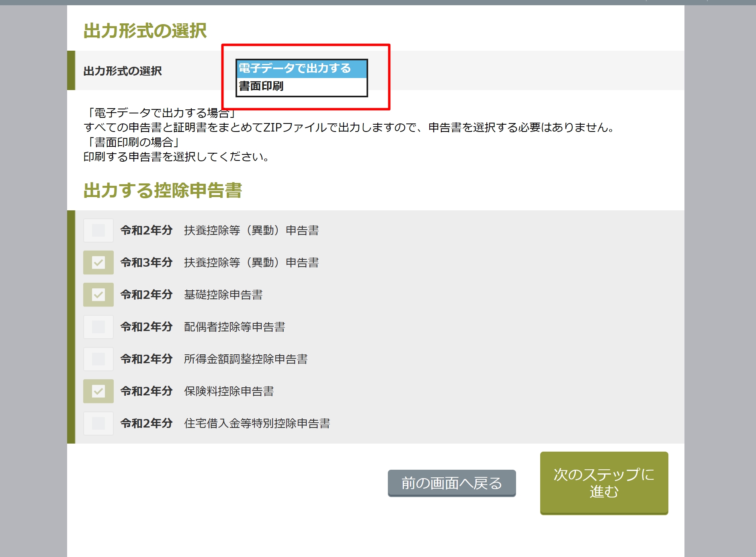Enable the 配偶者控除等申告書 checkbox

click(98, 327)
